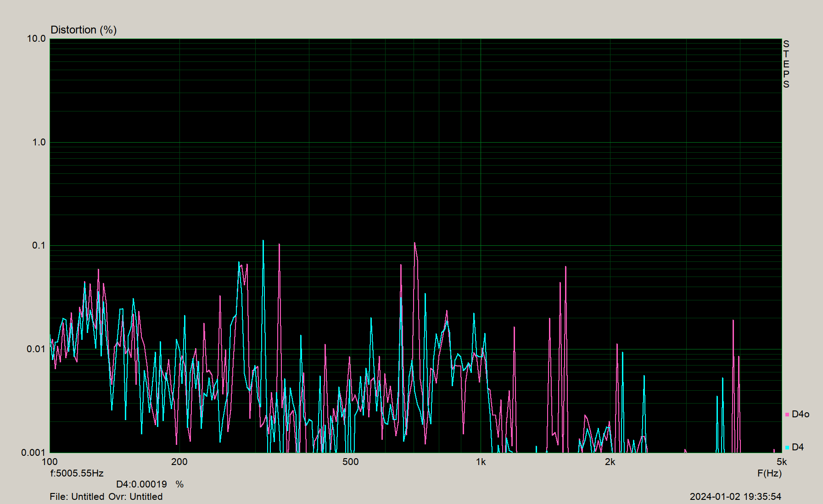Click the cyan D4 legend swatch
The width and height of the screenshot is (823, 504).
pos(787,448)
